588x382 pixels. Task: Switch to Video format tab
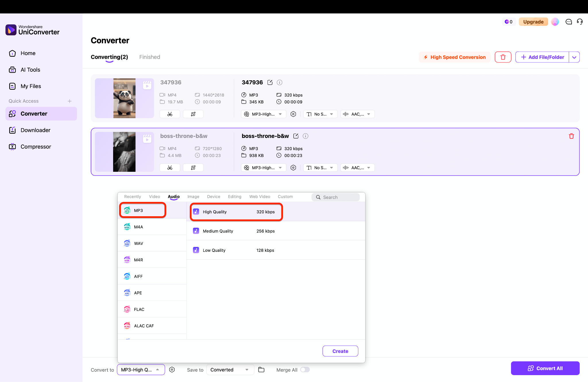pos(154,197)
